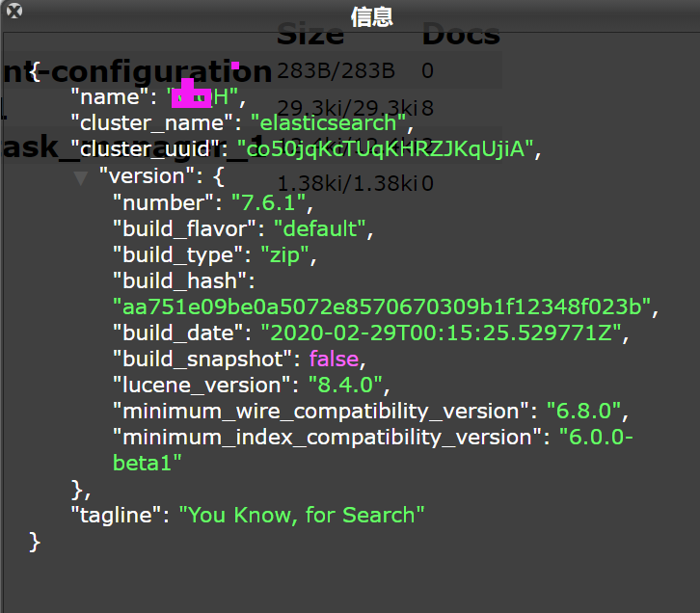Click the "cluster_name" key
The height and width of the screenshot is (613, 700).
click(x=153, y=123)
